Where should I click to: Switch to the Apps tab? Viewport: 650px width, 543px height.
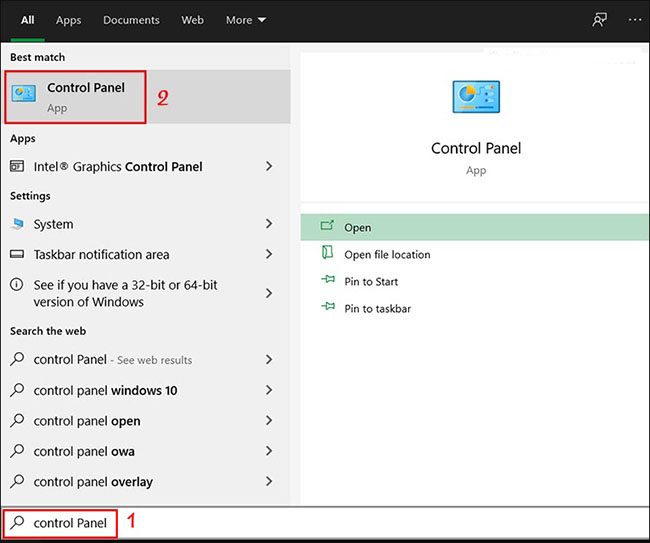(x=68, y=20)
